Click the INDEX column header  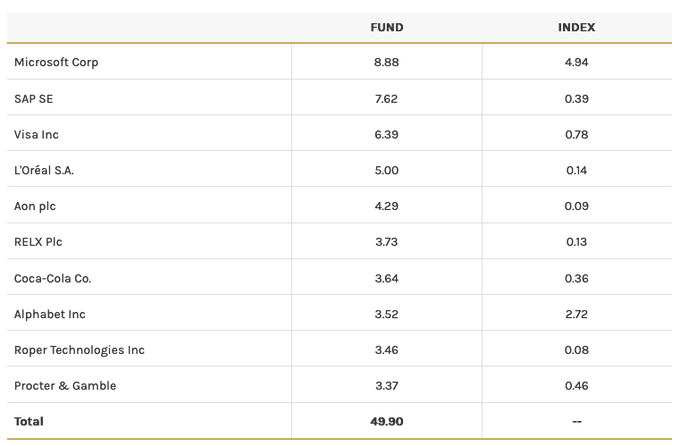click(x=576, y=27)
